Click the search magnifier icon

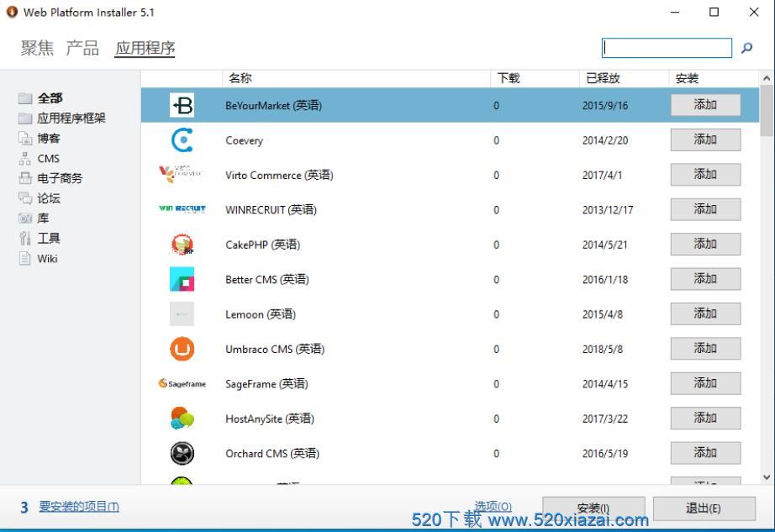[x=746, y=48]
